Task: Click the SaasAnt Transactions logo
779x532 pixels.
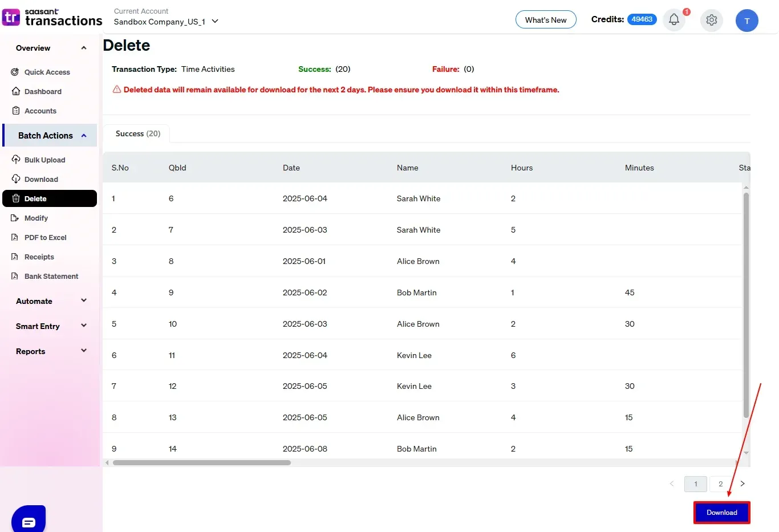Action: (x=52, y=17)
